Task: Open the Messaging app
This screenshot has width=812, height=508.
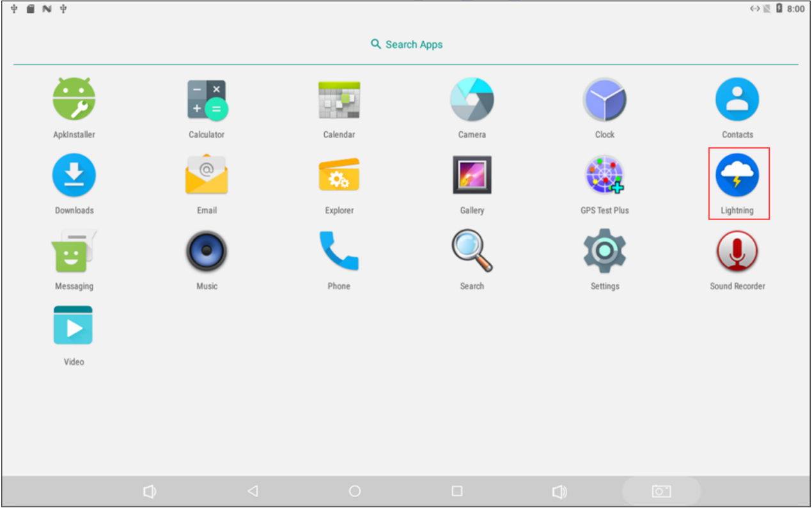Action: [x=74, y=251]
